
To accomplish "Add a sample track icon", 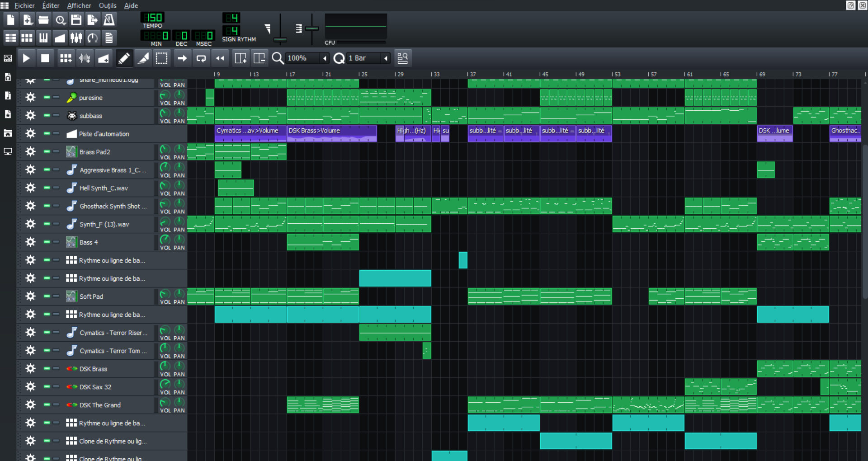I will 85,58.
